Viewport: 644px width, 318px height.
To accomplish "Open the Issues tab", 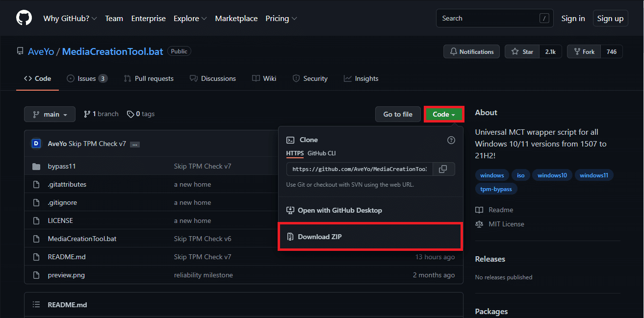I will point(87,78).
